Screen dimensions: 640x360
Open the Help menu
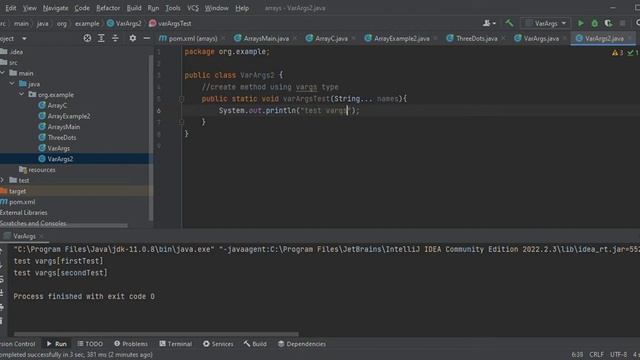[242, 8]
